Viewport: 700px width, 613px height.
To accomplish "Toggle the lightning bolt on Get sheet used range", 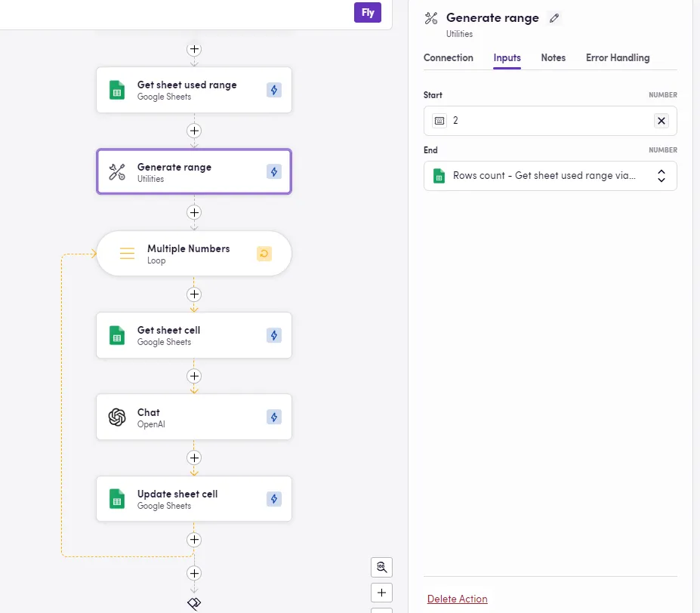I will click(x=273, y=88).
